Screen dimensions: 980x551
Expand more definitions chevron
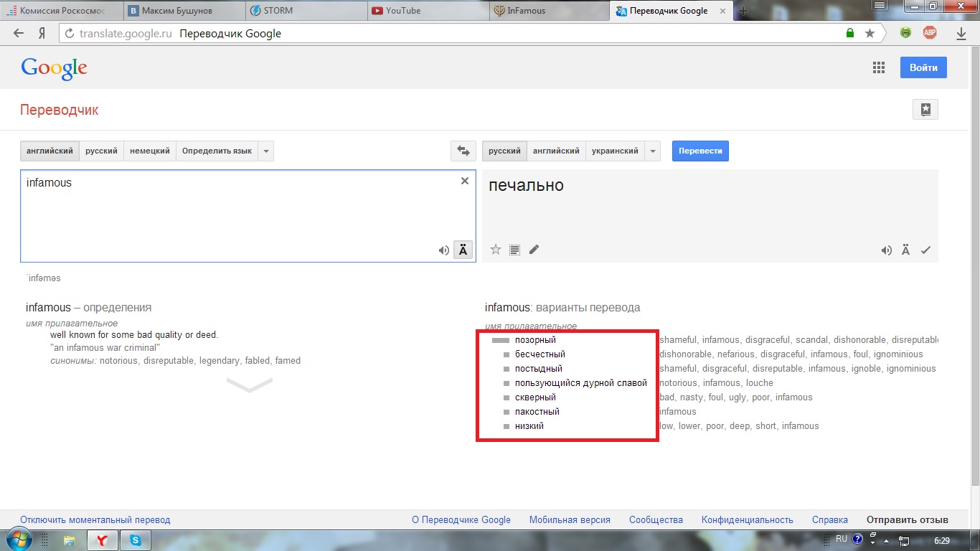coord(250,385)
